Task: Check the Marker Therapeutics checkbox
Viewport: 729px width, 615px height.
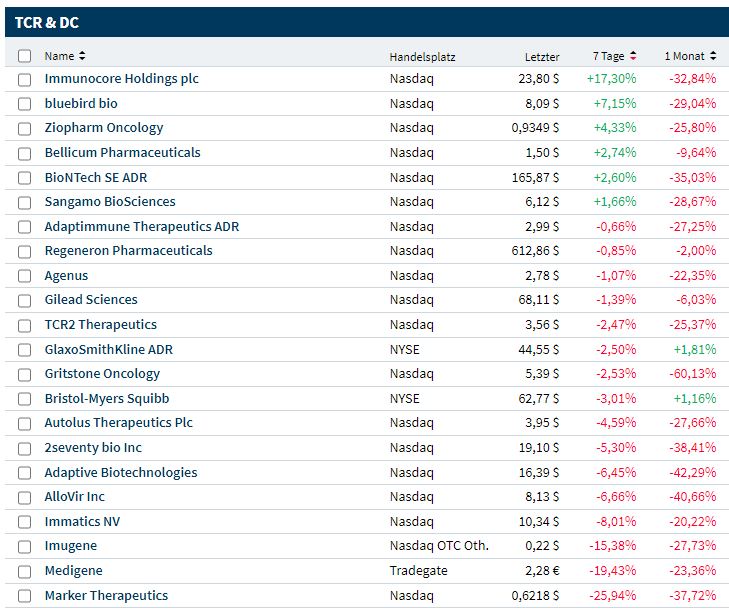Action: pyautogui.click(x=25, y=596)
